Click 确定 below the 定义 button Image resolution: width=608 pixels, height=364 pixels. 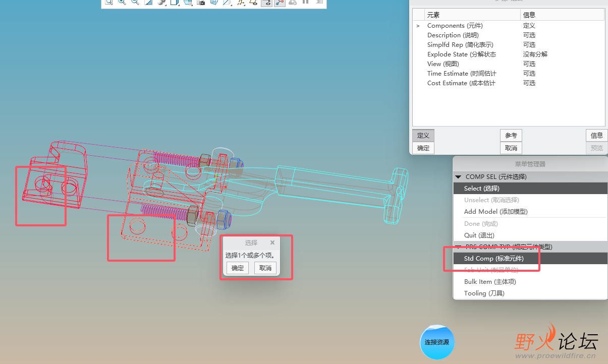(423, 148)
